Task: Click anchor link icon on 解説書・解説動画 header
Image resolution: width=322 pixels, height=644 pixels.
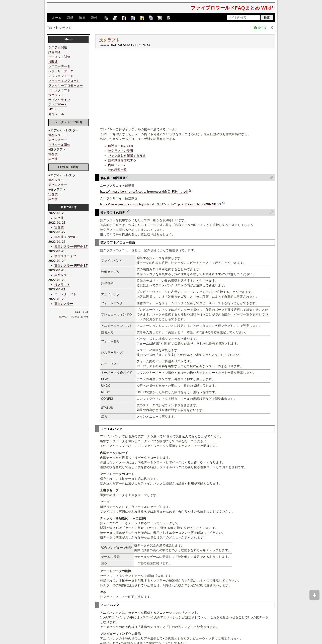Action: pyautogui.click(x=271, y=178)
